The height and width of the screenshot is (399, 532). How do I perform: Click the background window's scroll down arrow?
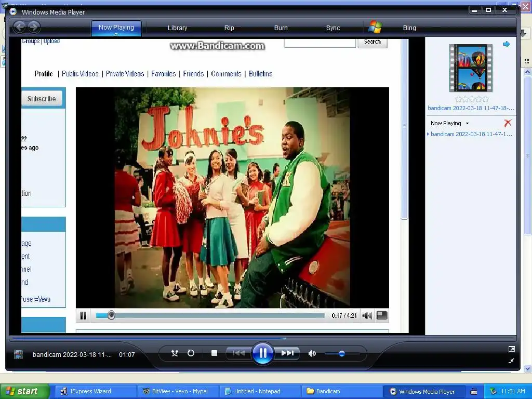[528, 368]
